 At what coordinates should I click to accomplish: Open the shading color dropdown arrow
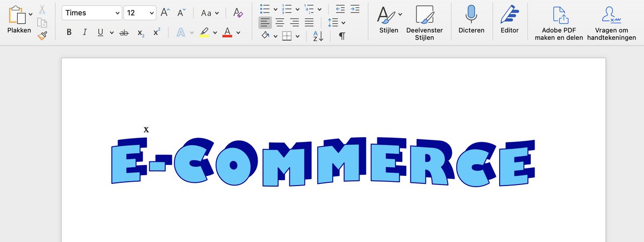point(275,36)
